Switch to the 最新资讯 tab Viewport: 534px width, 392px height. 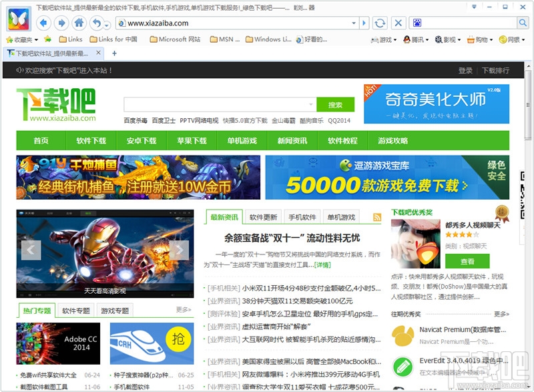(224, 217)
